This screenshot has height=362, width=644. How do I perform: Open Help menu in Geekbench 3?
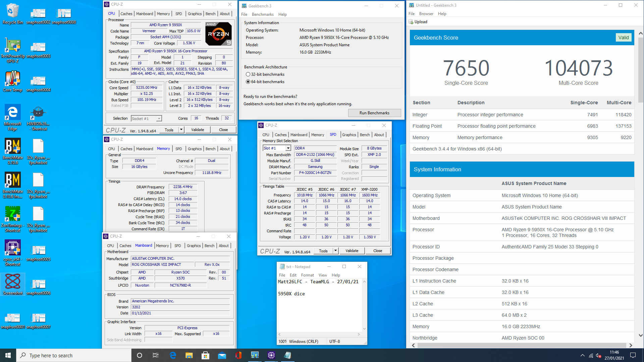coord(282,14)
